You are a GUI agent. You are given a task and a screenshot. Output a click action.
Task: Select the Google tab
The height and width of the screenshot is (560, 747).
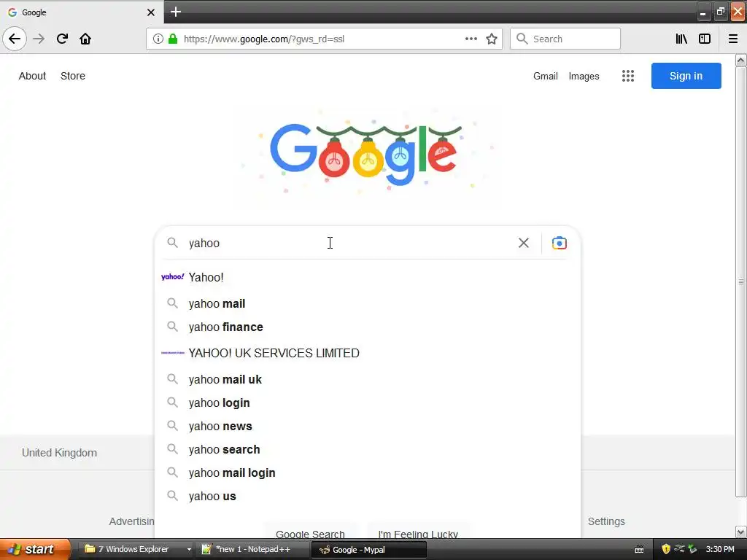tap(81, 12)
